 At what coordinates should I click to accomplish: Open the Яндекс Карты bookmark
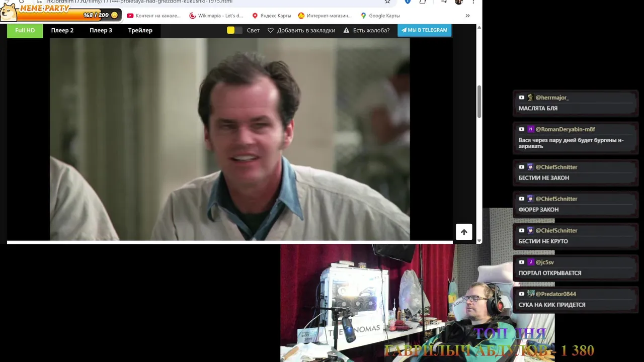click(x=271, y=16)
